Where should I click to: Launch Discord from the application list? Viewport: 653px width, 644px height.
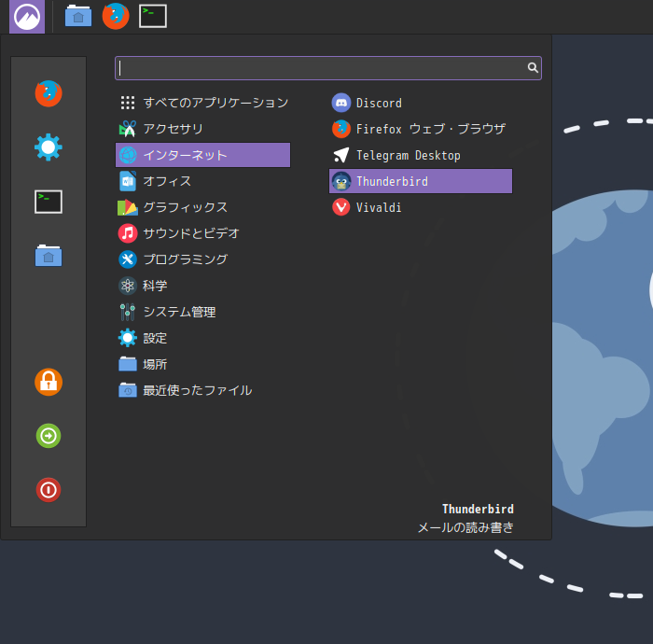[421, 103]
